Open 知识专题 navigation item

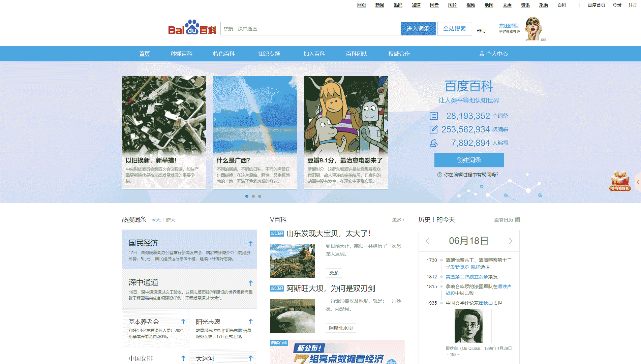coord(269,54)
